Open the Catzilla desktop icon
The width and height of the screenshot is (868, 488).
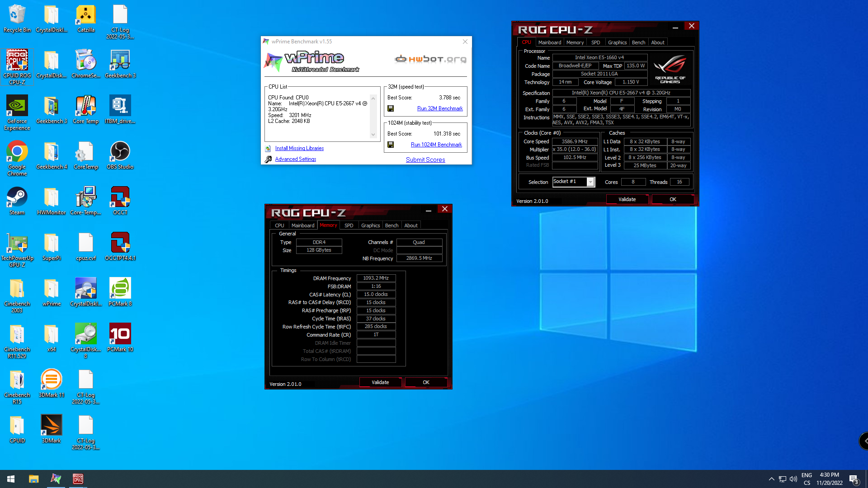pos(86,19)
